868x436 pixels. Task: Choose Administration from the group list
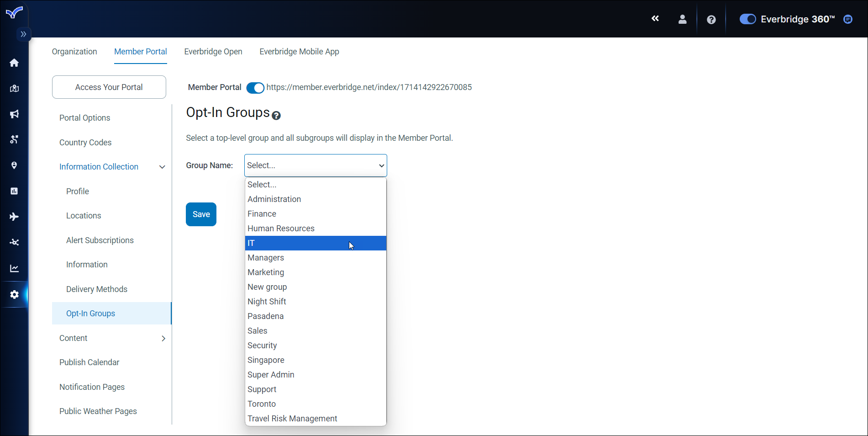[x=316, y=199]
